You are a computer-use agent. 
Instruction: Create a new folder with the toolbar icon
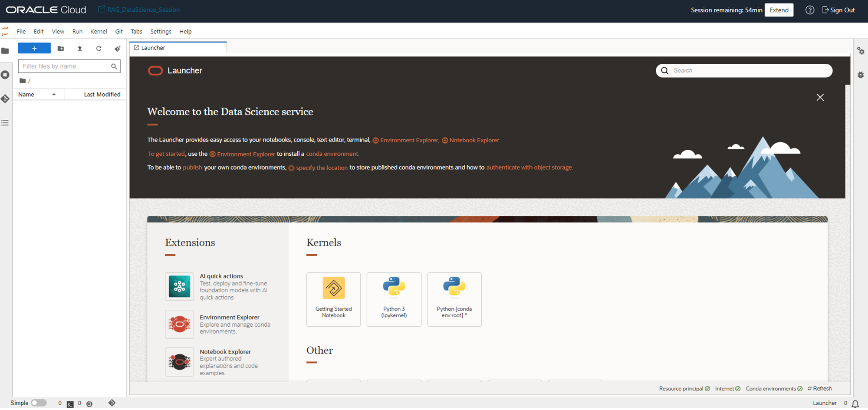(61, 49)
